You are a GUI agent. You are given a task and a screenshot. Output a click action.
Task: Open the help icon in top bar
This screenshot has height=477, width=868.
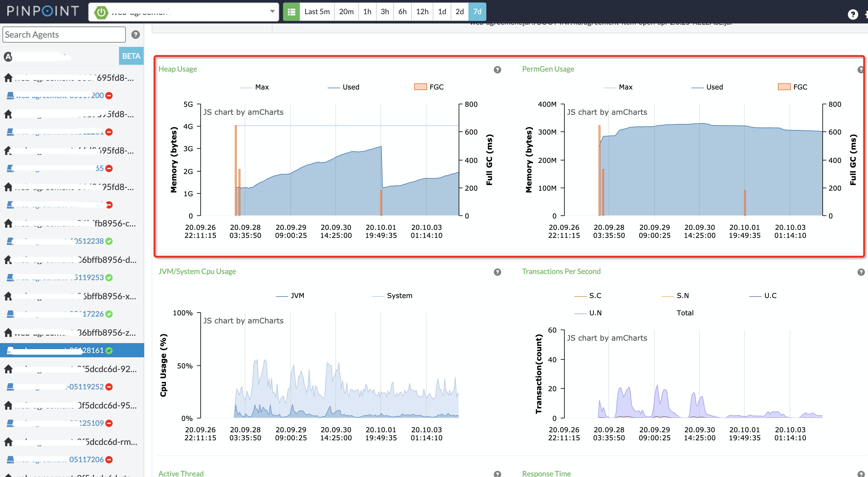(x=853, y=14)
